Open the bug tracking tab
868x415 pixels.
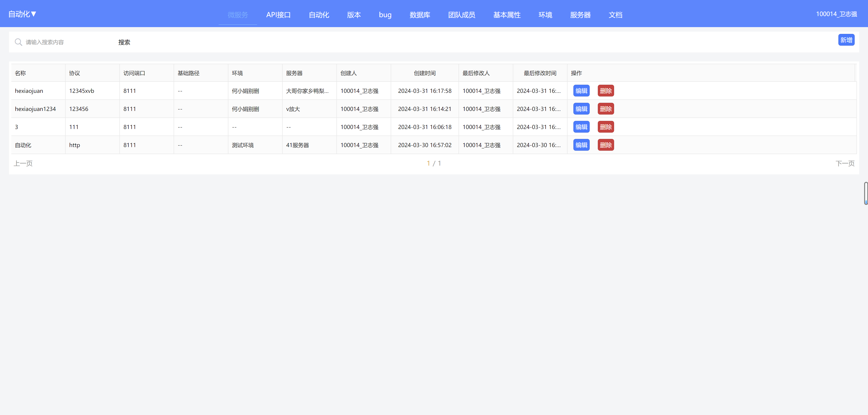tap(385, 15)
